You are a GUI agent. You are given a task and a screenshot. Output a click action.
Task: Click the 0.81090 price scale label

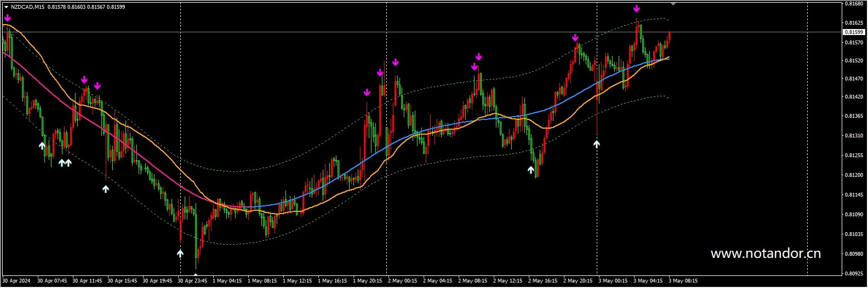pos(854,215)
